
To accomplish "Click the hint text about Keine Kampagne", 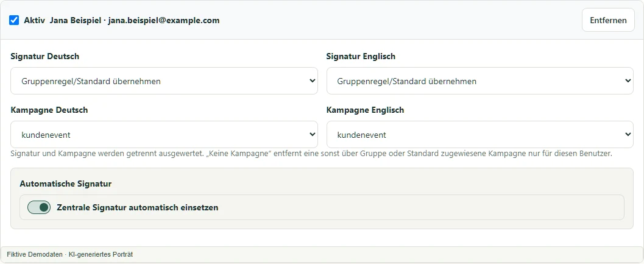I will coord(311,154).
